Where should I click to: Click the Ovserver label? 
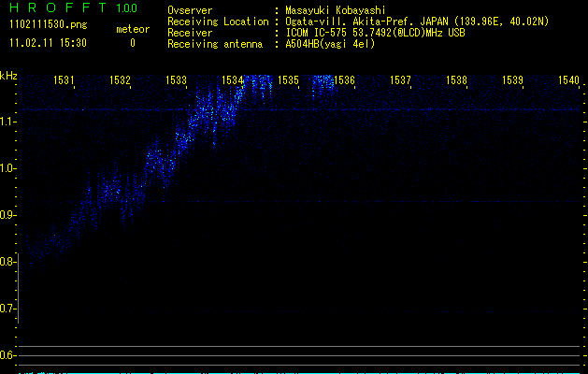190,10
